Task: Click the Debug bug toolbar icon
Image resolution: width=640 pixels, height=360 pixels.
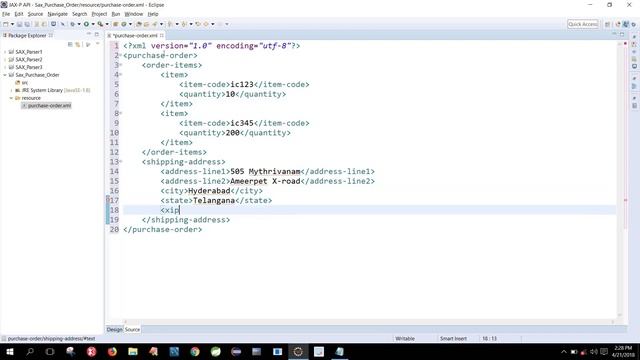Action: (72, 24)
